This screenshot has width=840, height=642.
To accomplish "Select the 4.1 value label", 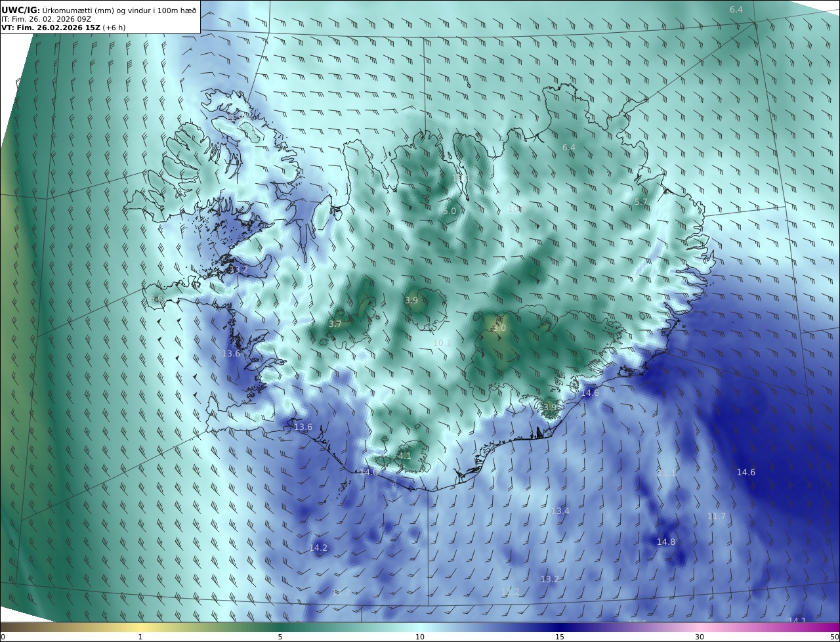I will 404,456.
